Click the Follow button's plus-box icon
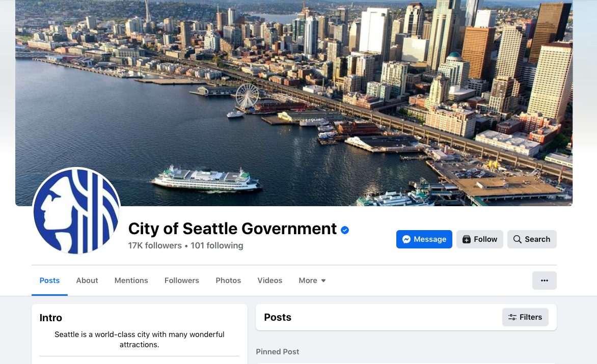Screen dimensions: 597x364 pos(467,239)
